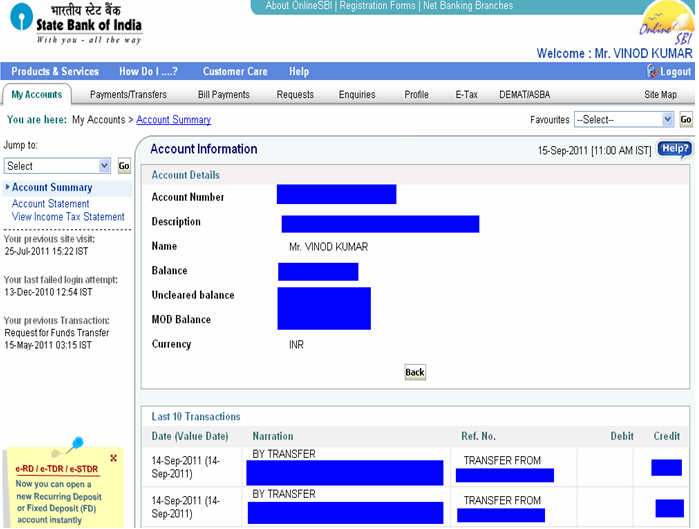This screenshot has width=699, height=529.
Task: Open Registration Forms link
Action: (377, 6)
